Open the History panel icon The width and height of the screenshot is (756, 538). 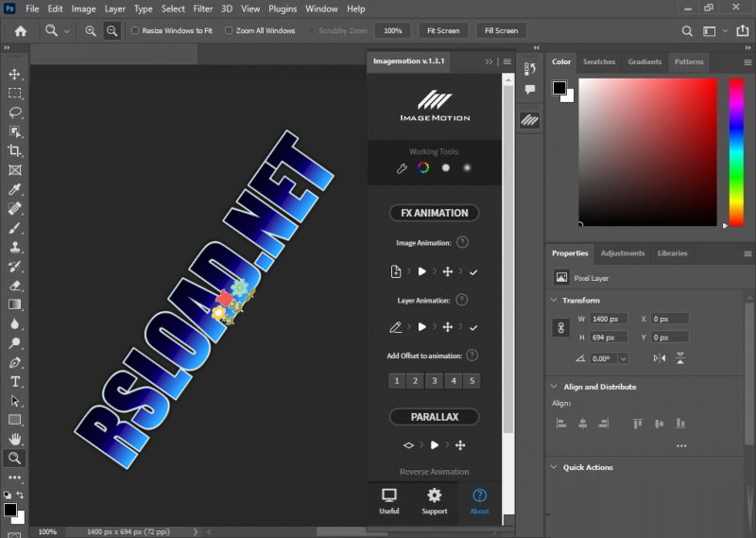click(x=530, y=68)
